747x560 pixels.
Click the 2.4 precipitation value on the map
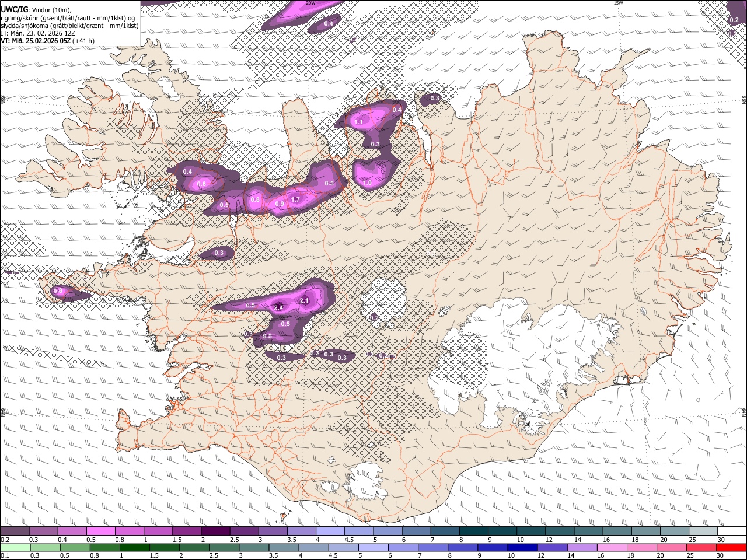(278, 307)
